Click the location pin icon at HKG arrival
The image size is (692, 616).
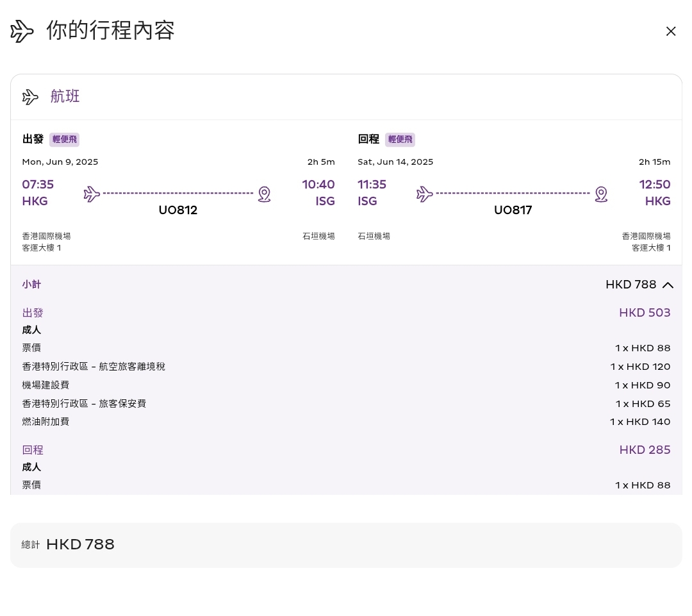click(600, 194)
